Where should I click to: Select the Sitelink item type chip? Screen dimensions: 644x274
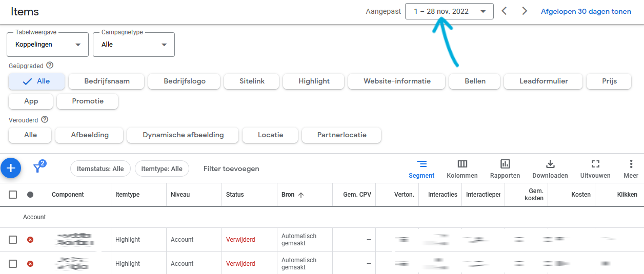pyautogui.click(x=252, y=81)
